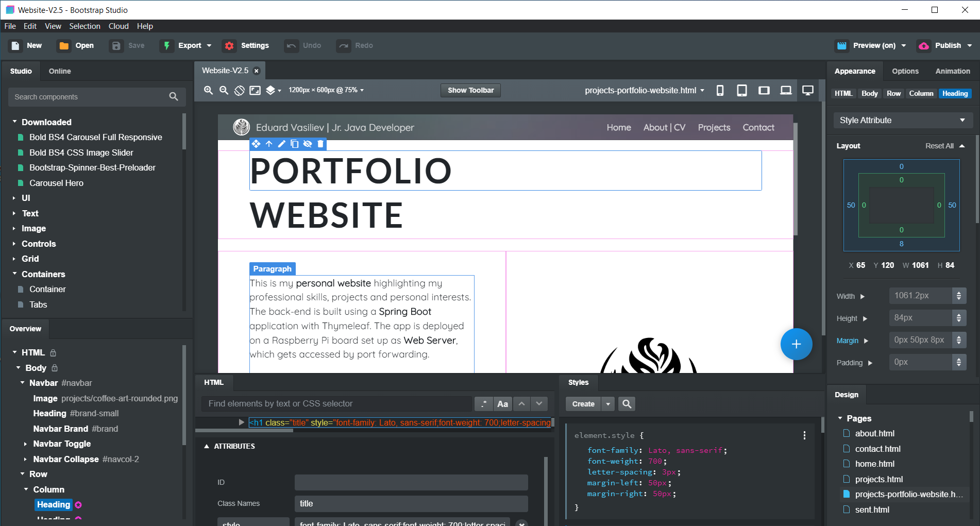Select the mobile phone preview size icon
The height and width of the screenshot is (526, 980).
[720, 91]
